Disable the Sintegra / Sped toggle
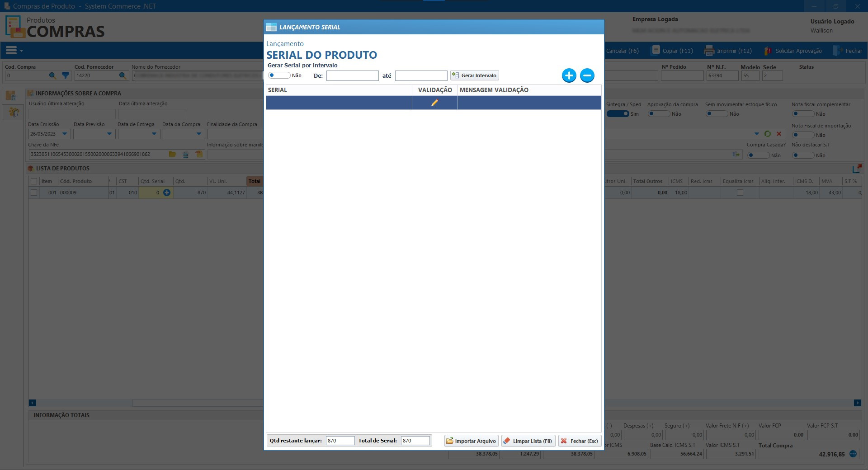The width and height of the screenshot is (868, 470). coord(618,114)
